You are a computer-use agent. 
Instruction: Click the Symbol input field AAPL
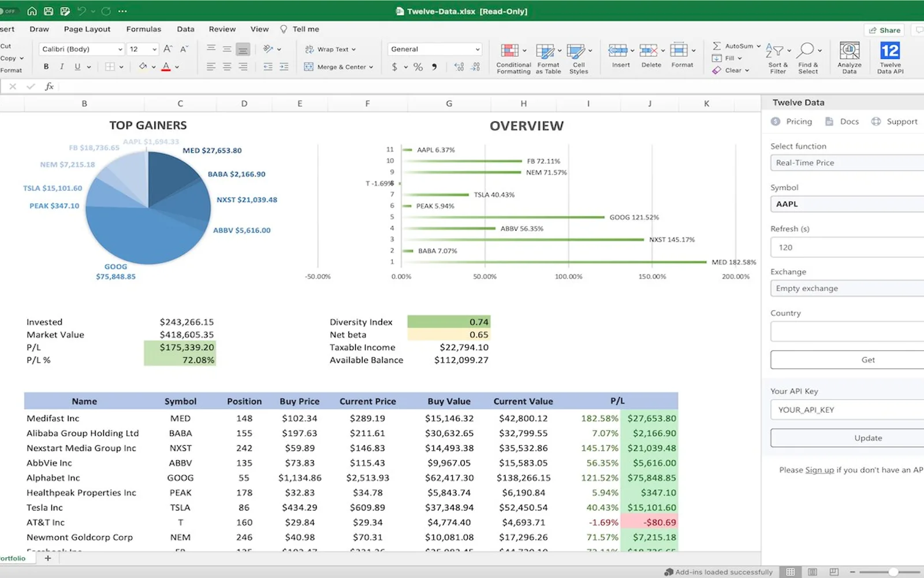point(847,204)
